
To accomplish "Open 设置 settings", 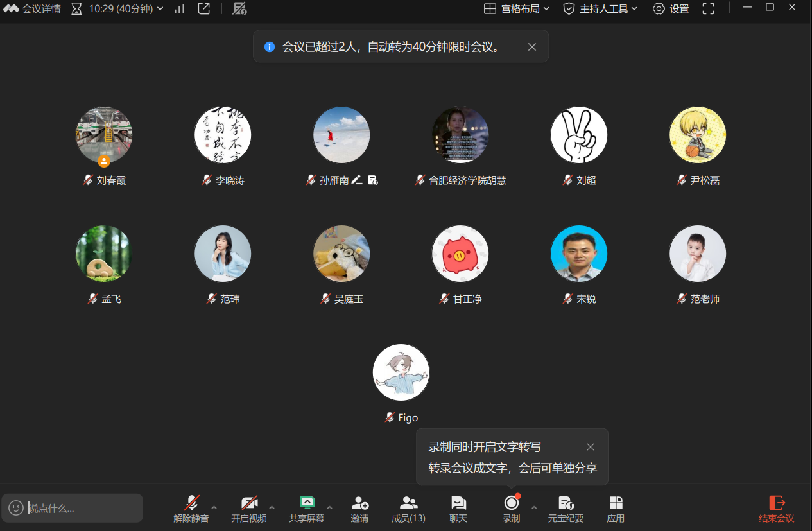I will click(x=671, y=9).
